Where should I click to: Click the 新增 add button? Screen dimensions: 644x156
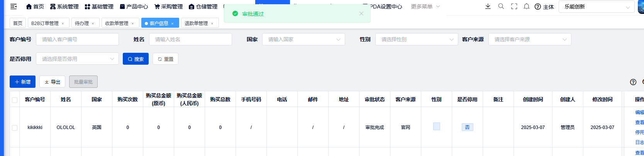tap(22, 82)
